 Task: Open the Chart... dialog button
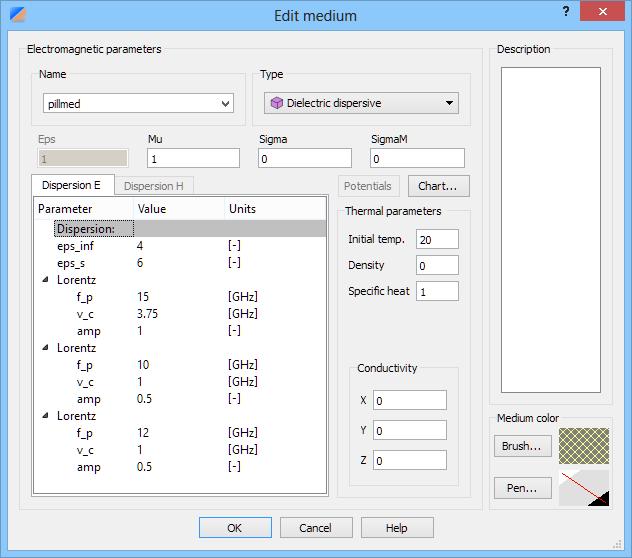point(438,186)
